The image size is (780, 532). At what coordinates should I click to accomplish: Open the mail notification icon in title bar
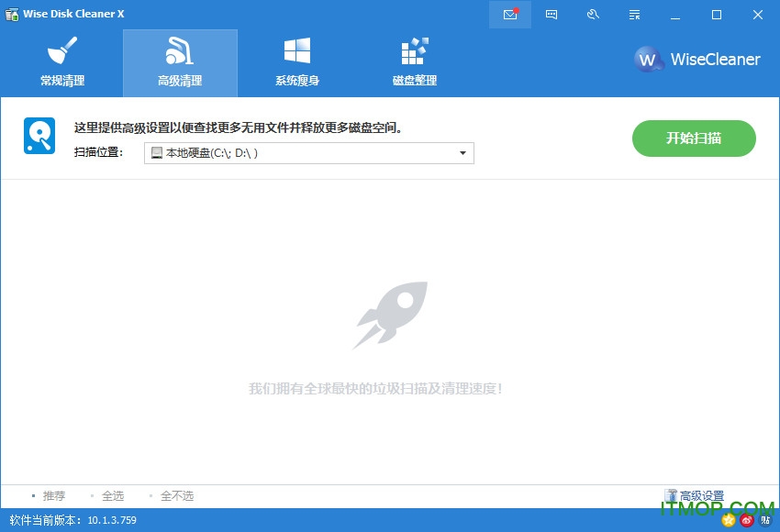pyautogui.click(x=511, y=15)
